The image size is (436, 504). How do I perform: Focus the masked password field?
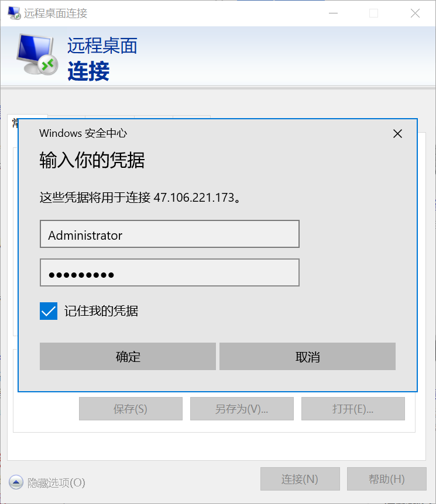[170, 272]
